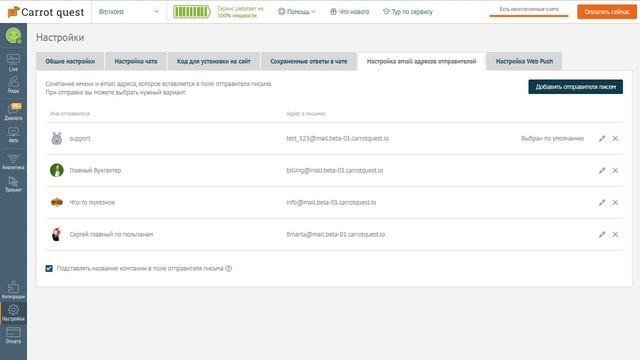640x360 pixels.
Task: Click the Что-то полезное sender name
Action: [x=92, y=202]
